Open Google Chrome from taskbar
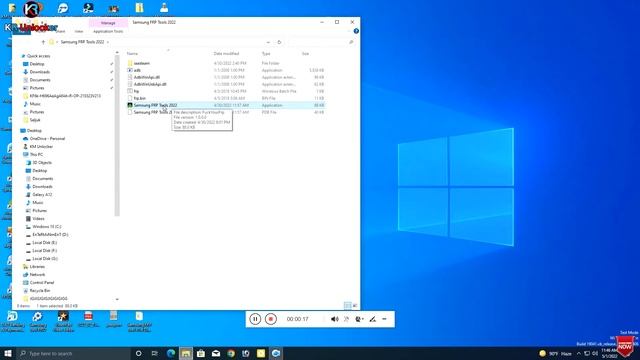This screenshot has height=360, width=640. tap(231, 353)
